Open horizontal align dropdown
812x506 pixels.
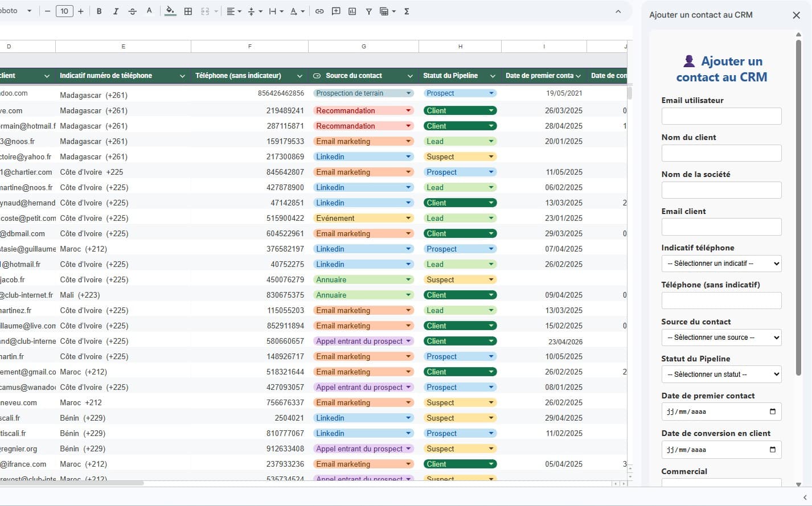233,11
